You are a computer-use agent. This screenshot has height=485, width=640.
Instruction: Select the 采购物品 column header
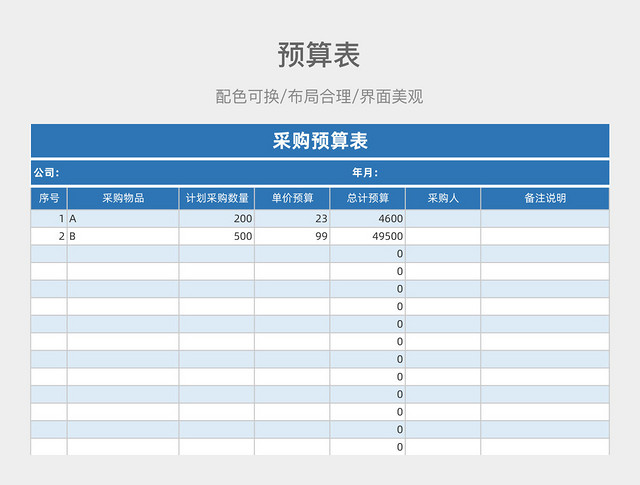point(123,198)
